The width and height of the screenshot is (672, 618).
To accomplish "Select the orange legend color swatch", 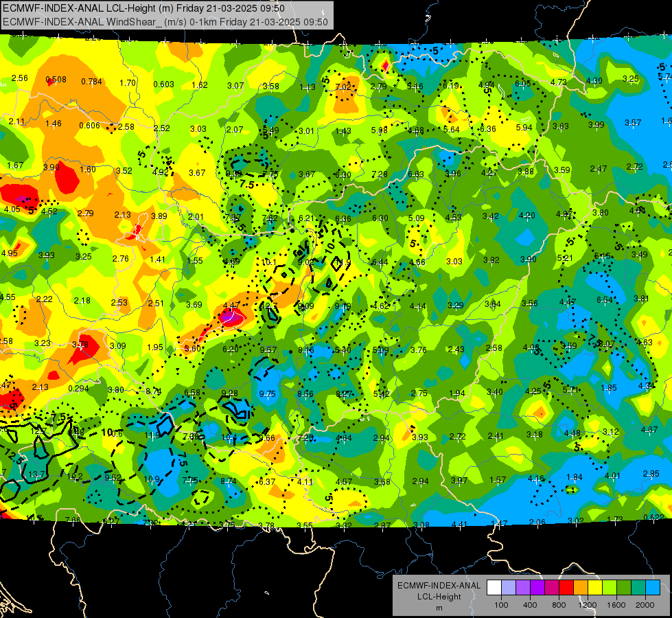I will point(581,588).
